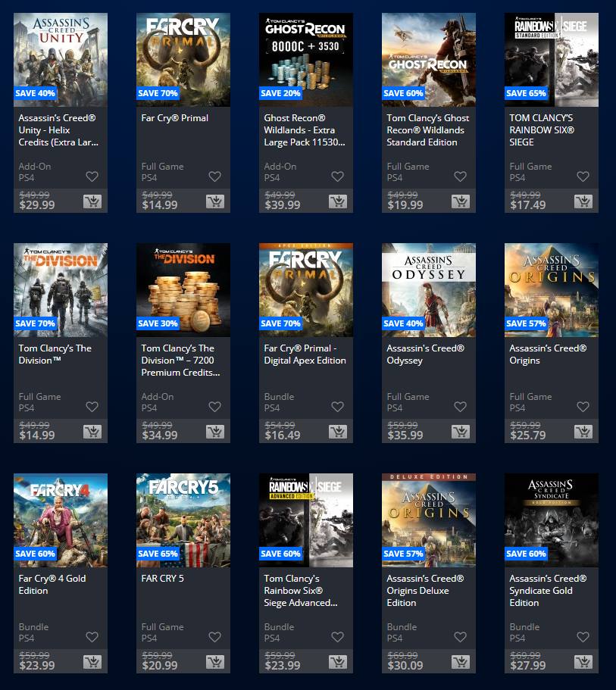Add The Division full game to cart
616x690 pixels.
click(92, 432)
